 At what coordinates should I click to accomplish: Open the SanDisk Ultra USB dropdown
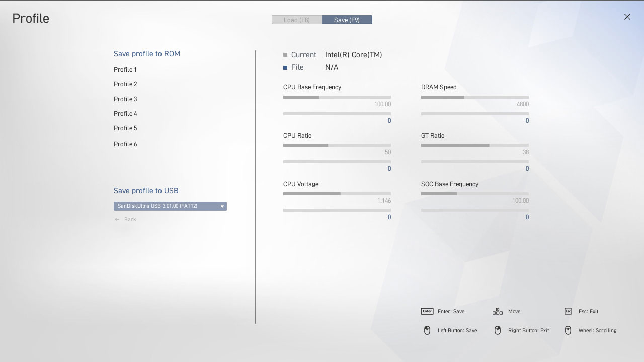tap(166, 206)
